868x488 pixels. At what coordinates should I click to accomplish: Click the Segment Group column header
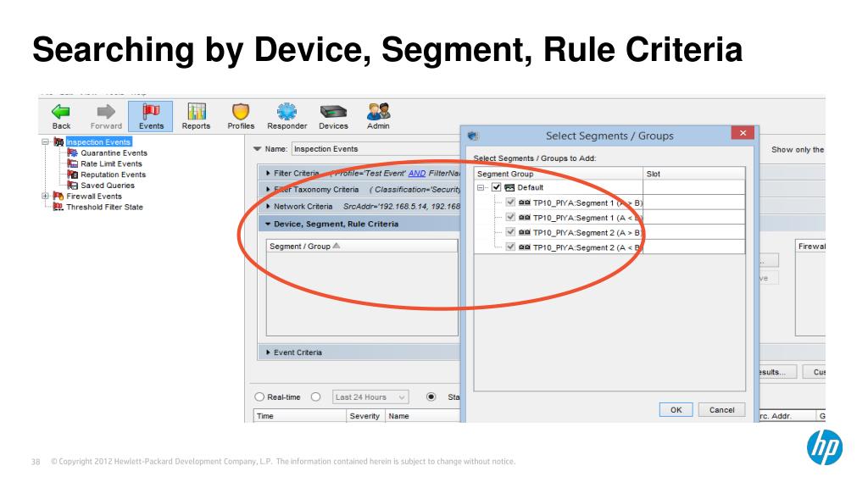[x=559, y=174]
